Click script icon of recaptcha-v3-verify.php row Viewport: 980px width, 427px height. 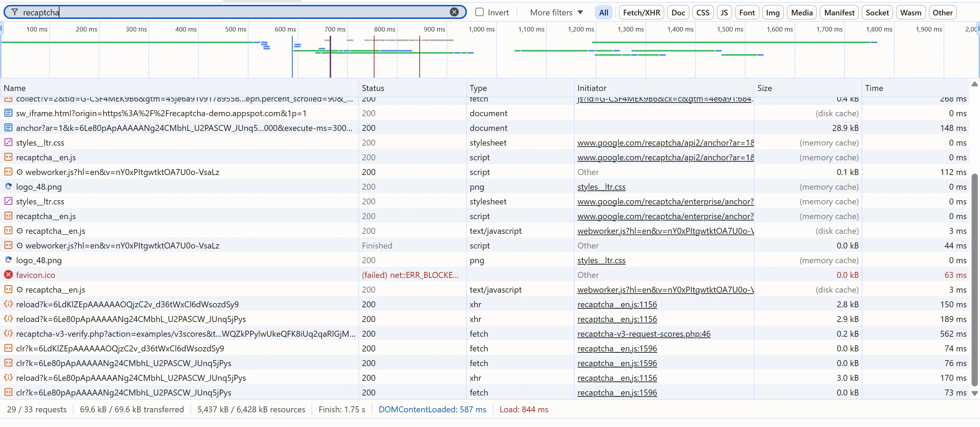coord(8,334)
